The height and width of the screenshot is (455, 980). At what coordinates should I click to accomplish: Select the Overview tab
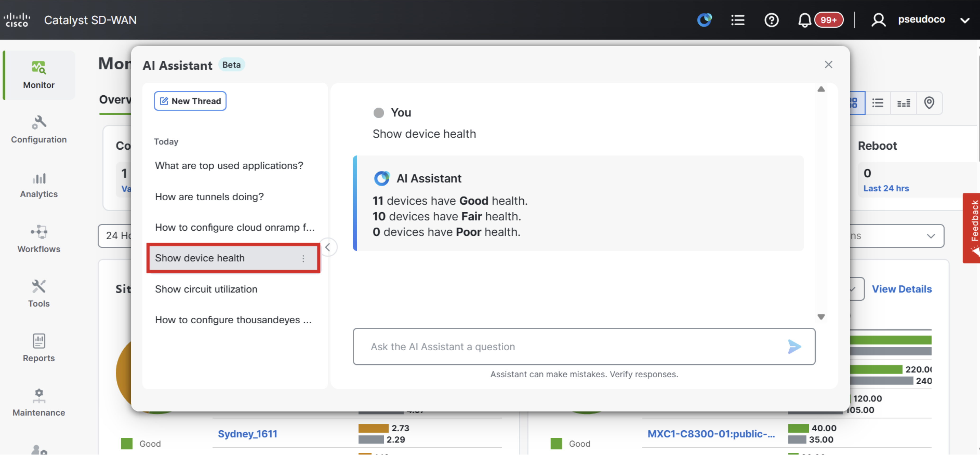point(115,100)
